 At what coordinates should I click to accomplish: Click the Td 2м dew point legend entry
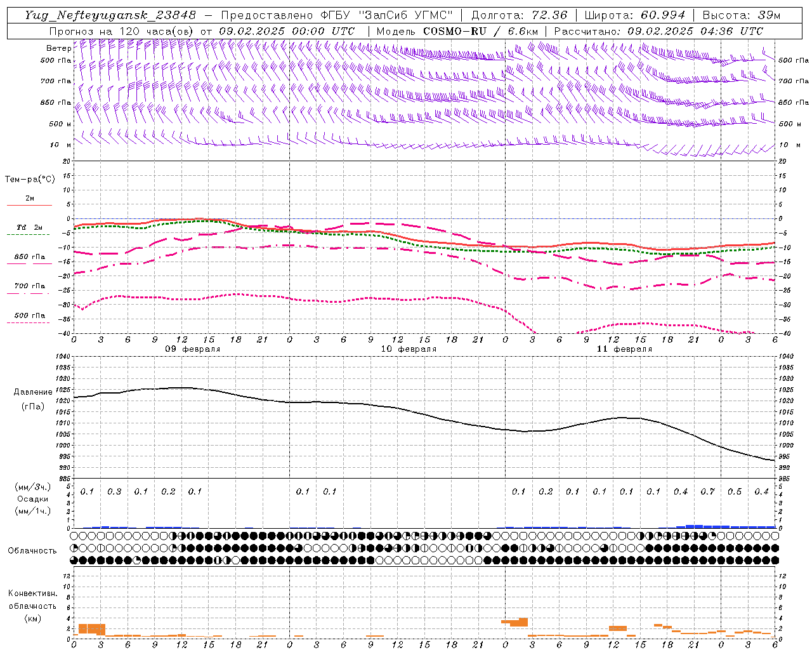coord(29,227)
